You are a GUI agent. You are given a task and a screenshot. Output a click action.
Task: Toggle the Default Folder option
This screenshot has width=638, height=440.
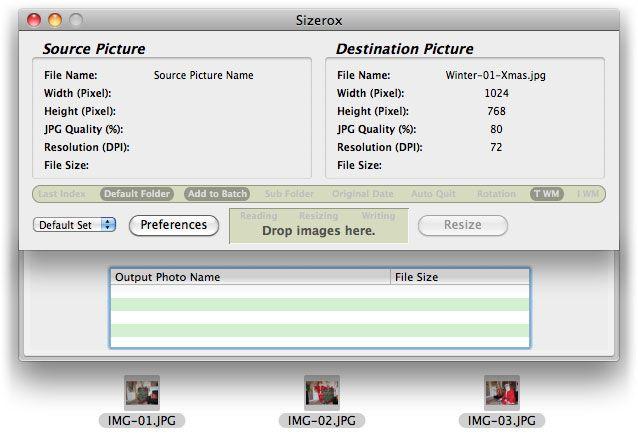point(136,194)
